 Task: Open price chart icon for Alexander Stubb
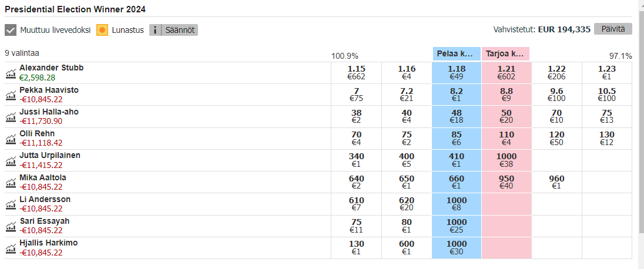(10, 73)
